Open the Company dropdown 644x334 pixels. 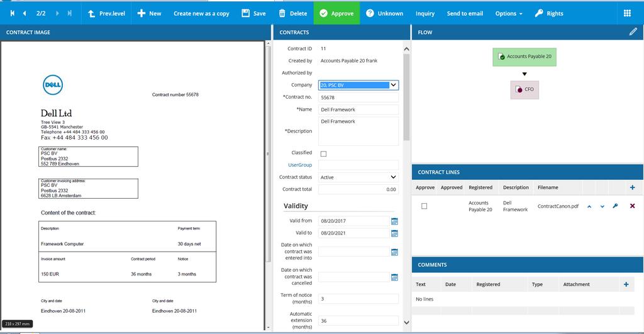click(x=358, y=85)
